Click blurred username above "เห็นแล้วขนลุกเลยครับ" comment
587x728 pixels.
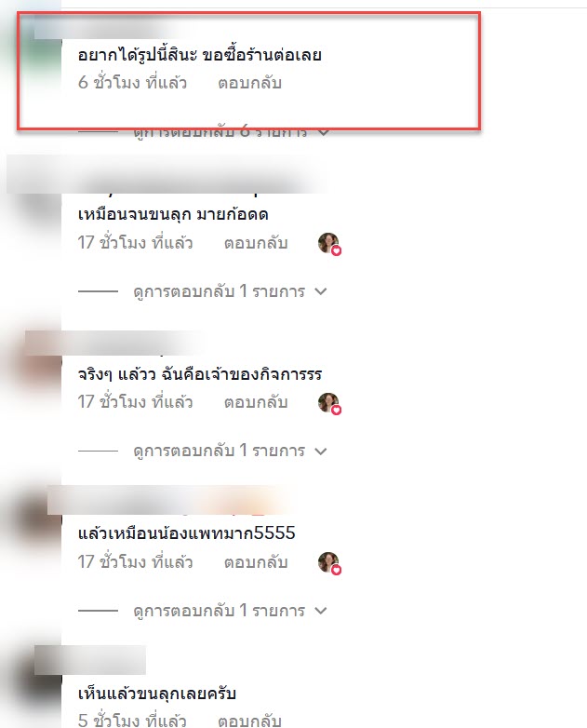pyautogui.click(x=90, y=660)
